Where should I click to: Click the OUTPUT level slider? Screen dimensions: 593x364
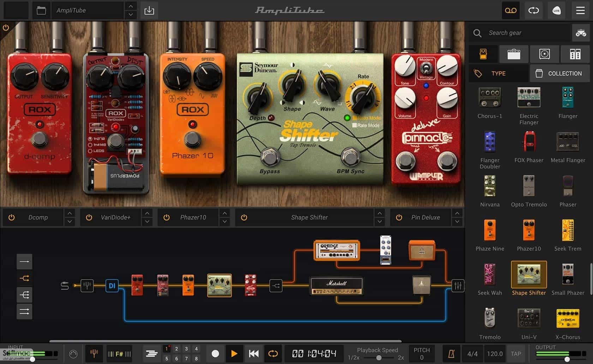pyautogui.click(x=567, y=359)
